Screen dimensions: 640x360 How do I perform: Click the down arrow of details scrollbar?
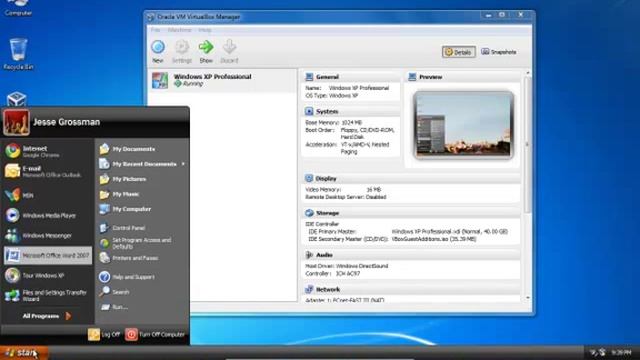(x=528, y=298)
